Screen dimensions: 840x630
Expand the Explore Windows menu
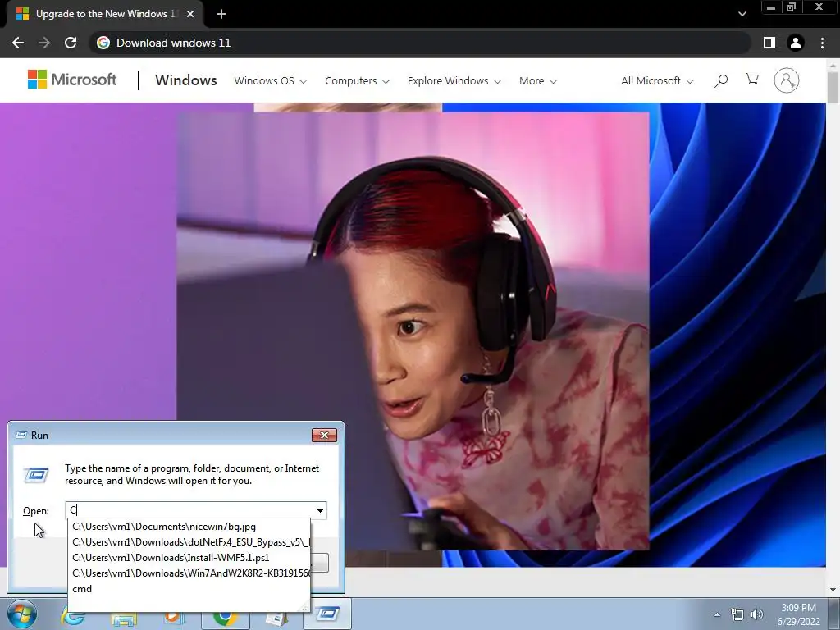coord(454,81)
